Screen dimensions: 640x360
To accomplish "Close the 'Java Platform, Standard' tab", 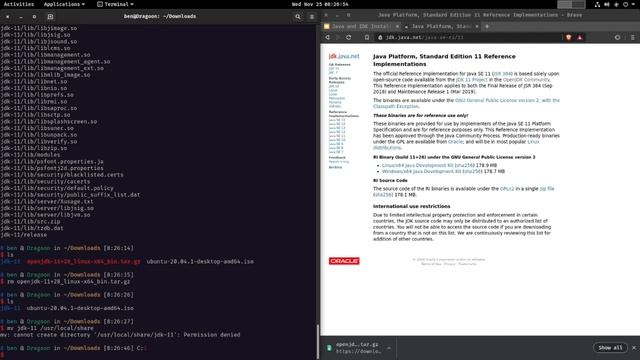I will point(477,27).
